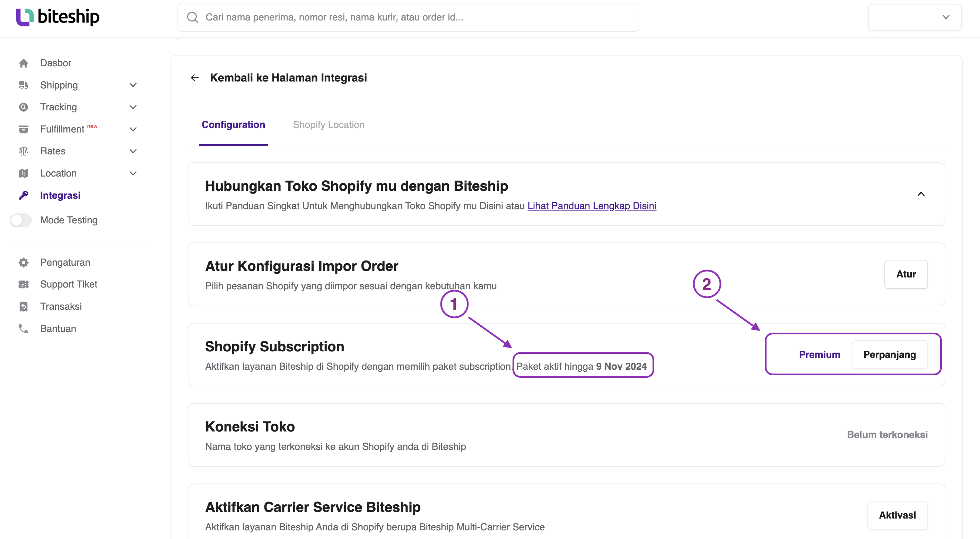980x539 pixels.
Task: Collapse the Hubungkan Toko Shopify panel
Action: [921, 195]
